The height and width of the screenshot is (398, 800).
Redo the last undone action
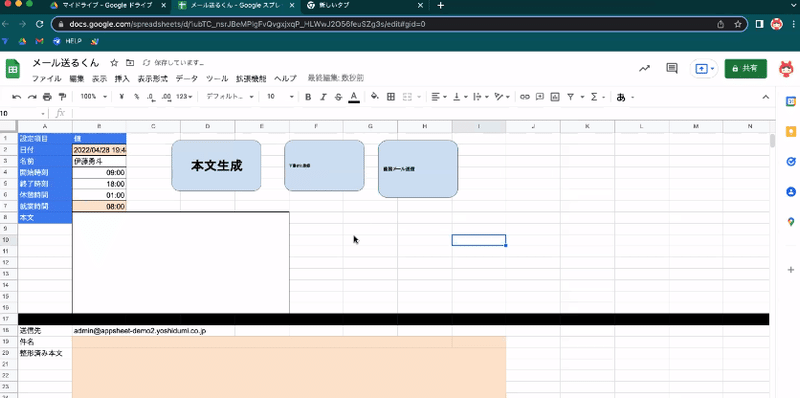pos(32,97)
